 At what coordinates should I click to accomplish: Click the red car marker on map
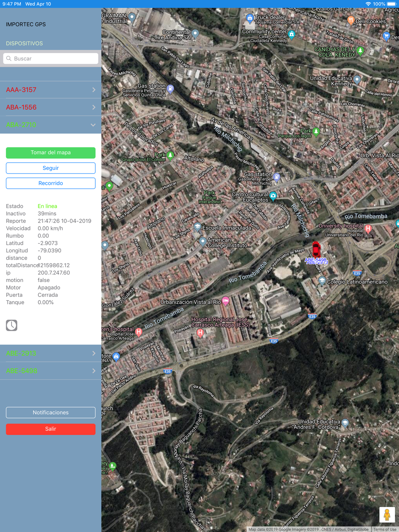[x=316, y=249]
